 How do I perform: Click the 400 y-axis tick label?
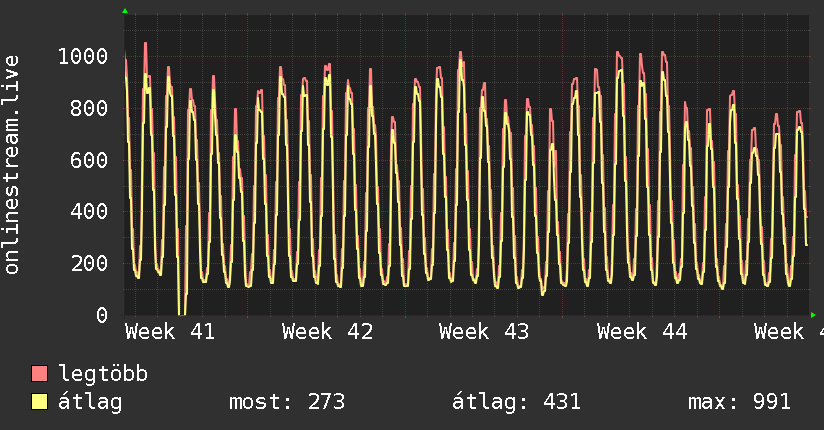click(x=89, y=211)
